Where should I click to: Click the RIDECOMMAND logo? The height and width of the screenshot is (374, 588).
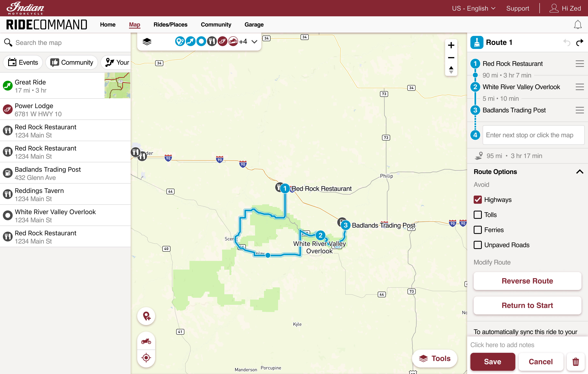47,25
